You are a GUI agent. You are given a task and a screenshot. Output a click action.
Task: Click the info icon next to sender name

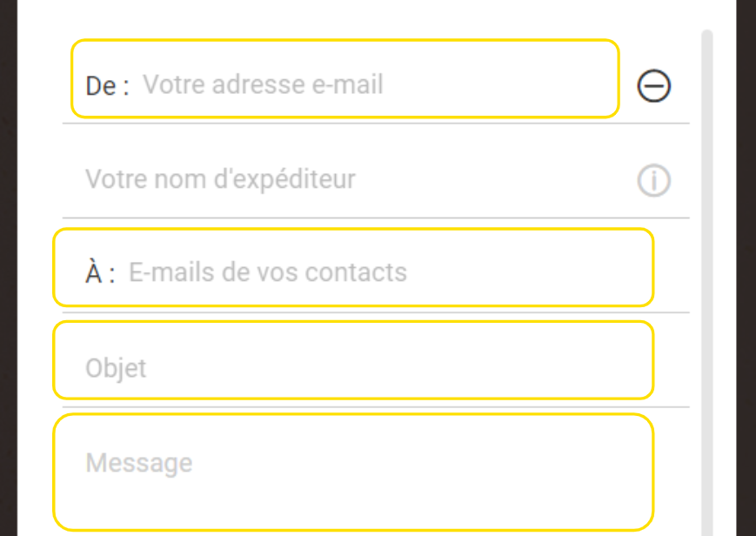(x=654, y=180)
